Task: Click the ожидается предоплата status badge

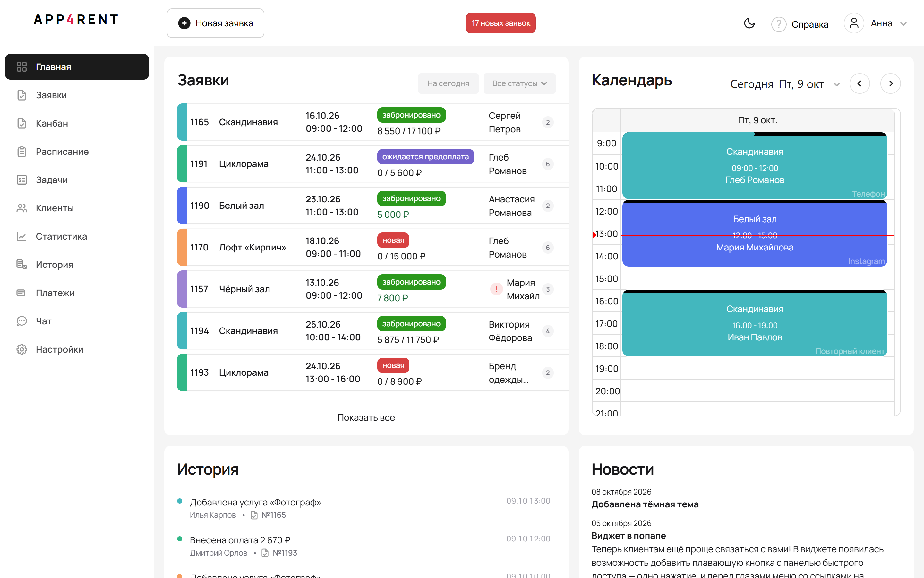Action: click(x=425, y=157)
